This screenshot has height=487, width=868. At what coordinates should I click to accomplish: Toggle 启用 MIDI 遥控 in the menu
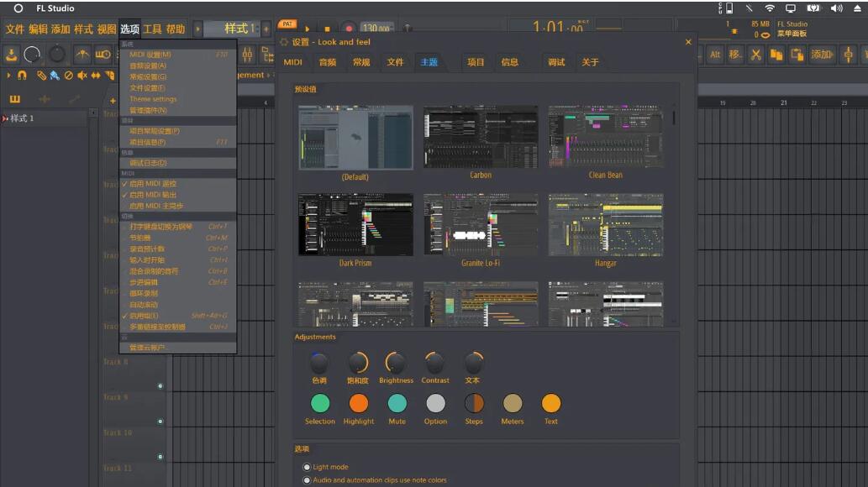coord(177,184)
